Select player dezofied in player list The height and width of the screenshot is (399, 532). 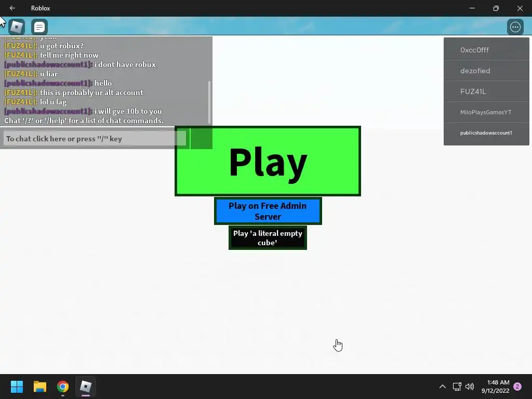coord(486,71)
